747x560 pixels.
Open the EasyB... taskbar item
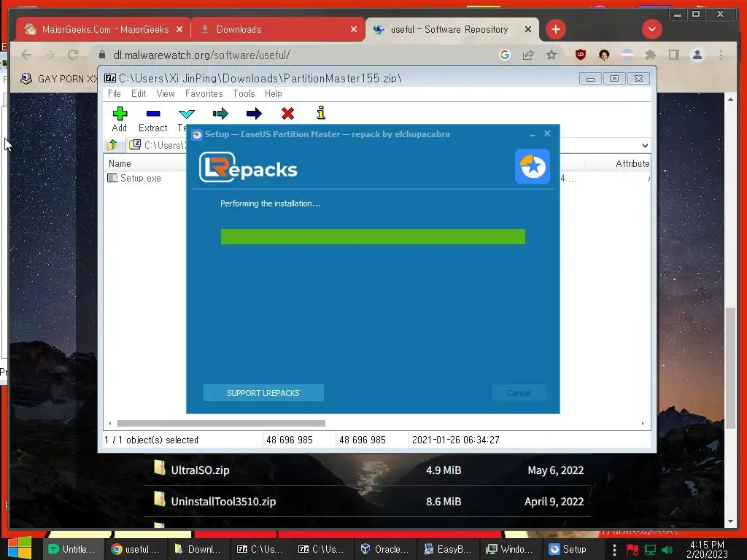(448, 549)
